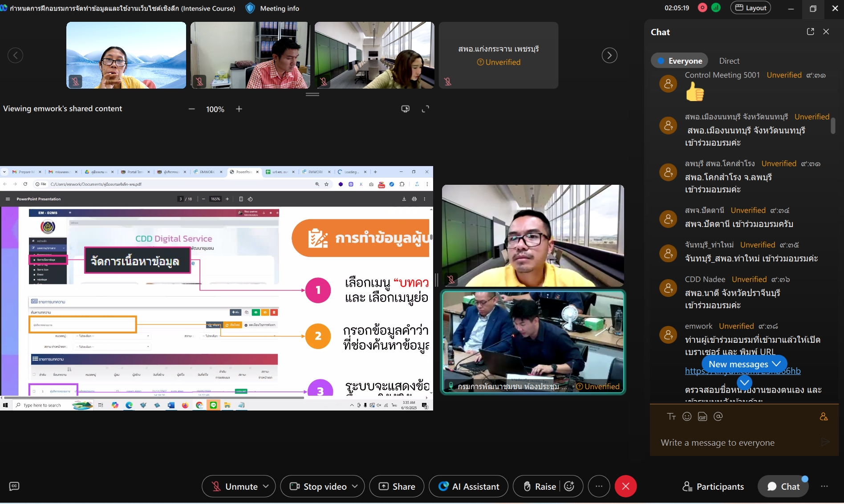Show next participants with right arrow
This screenshot has width=844, height=504.
609,55
